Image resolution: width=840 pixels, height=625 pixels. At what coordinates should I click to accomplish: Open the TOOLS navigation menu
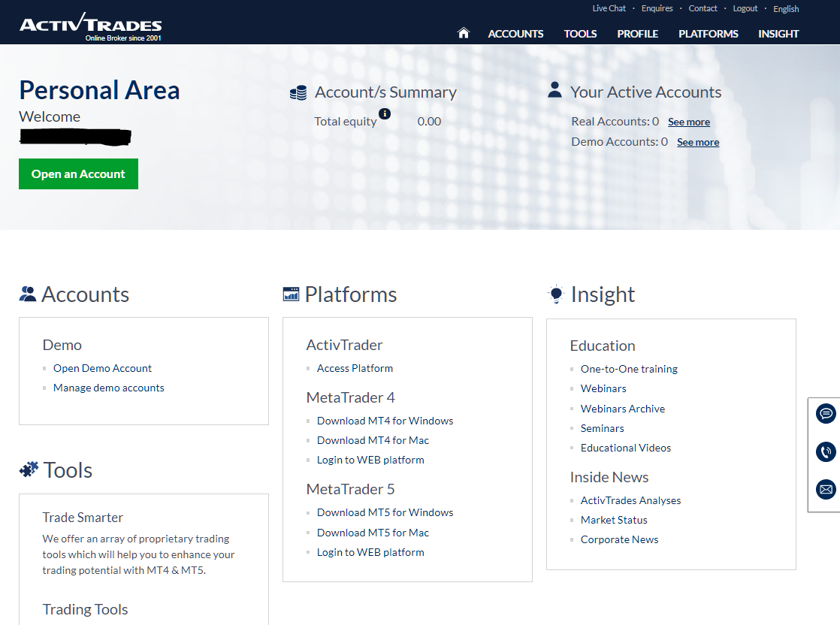(x=580, y=34)
